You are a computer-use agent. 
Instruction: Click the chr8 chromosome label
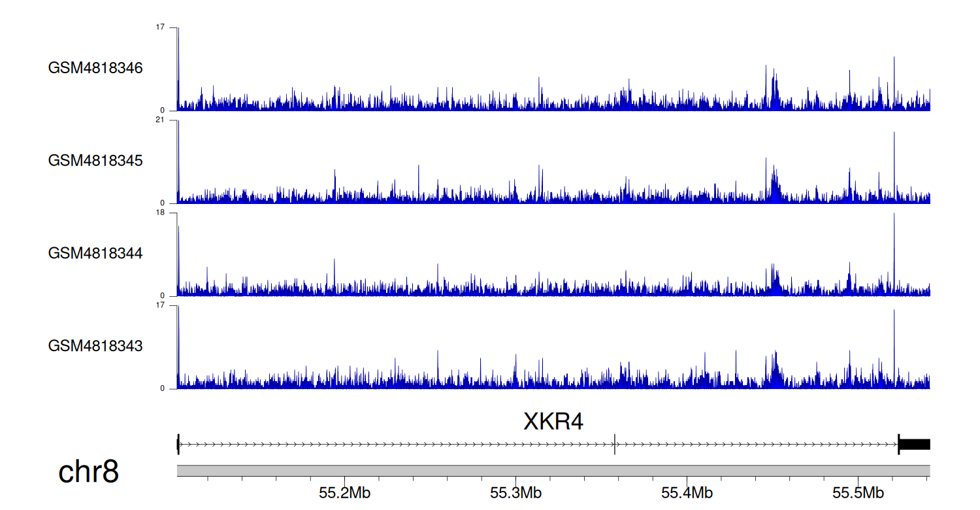tap(88, 472)
